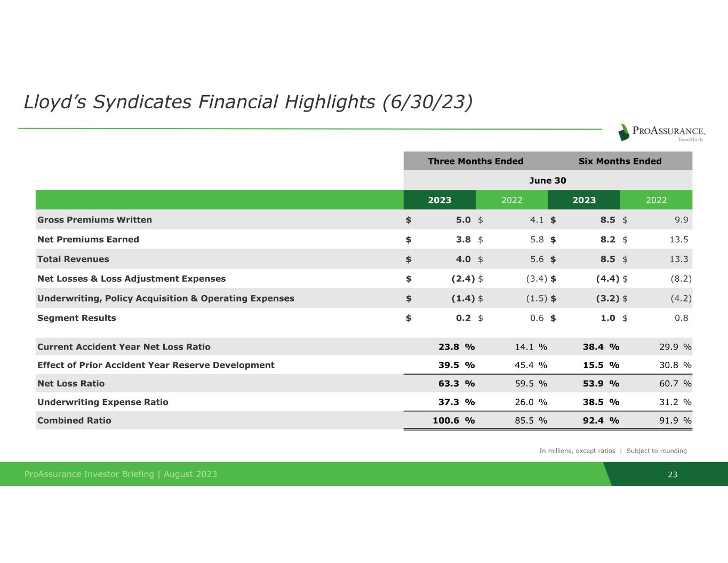
Task: Click the page number 23 in footer
Action: tap(673, 474)
